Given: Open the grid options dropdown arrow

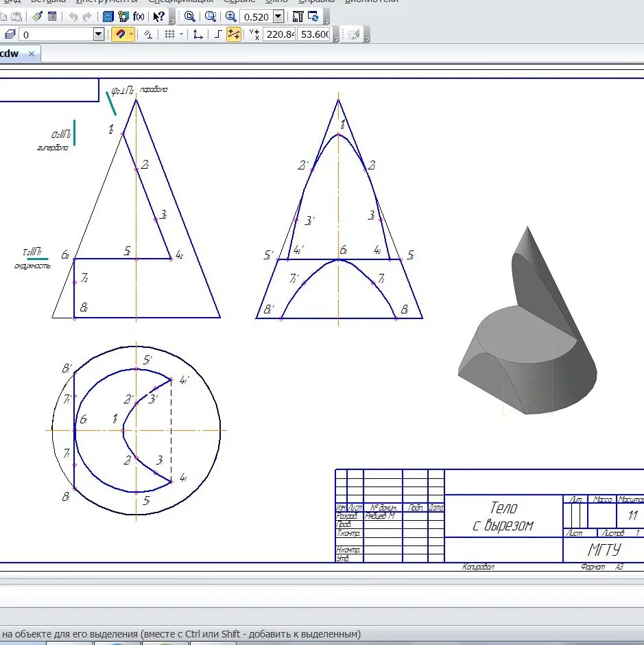Looking at the screenshot, I should tap(181, 34).
